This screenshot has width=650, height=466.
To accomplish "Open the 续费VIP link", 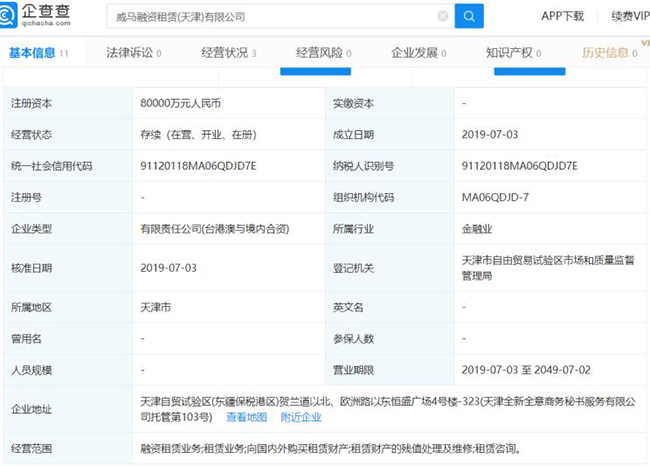I will [630, 16].
